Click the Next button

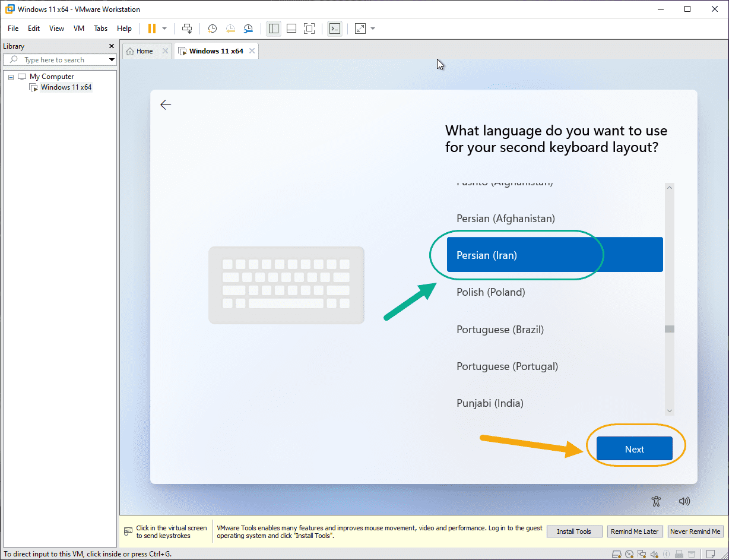point(635,449)
